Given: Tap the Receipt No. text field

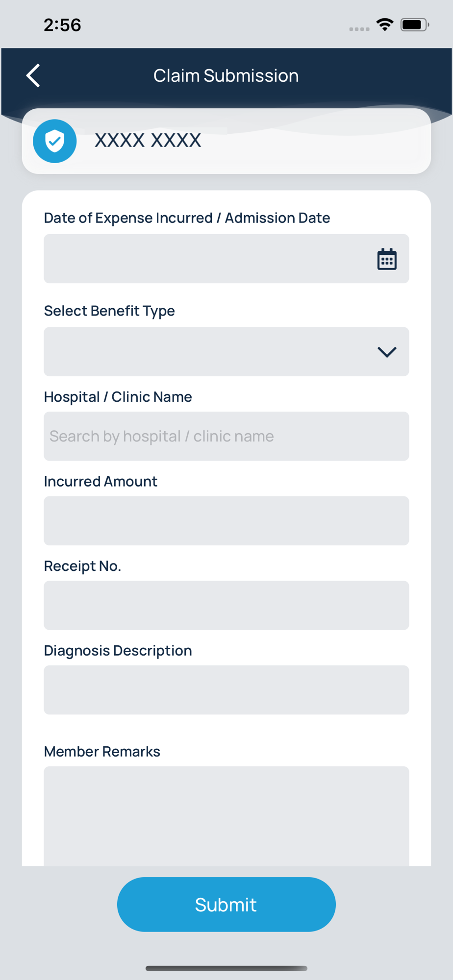Looking at the screenshot, I should [226, 606].
